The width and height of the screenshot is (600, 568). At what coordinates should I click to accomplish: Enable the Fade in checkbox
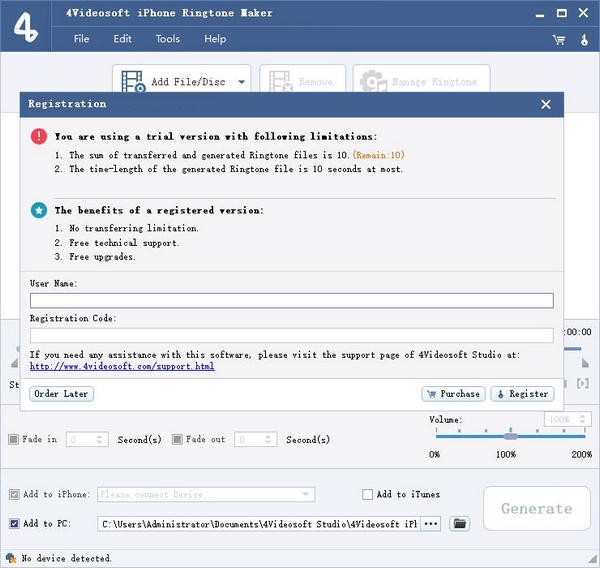click(13, 439)
